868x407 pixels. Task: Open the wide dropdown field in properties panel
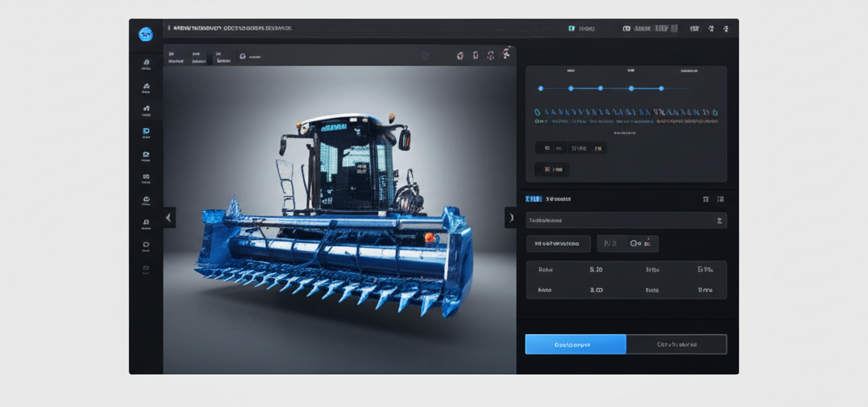(626, 220)
